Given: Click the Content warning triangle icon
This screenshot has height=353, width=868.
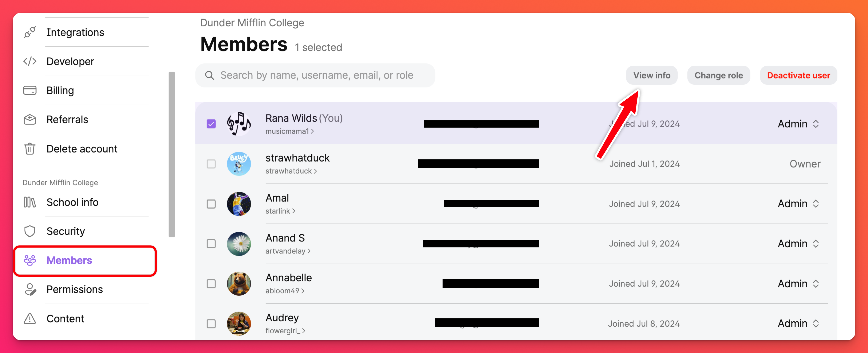Looking at the screenshot, I should [x=30, y=319].
